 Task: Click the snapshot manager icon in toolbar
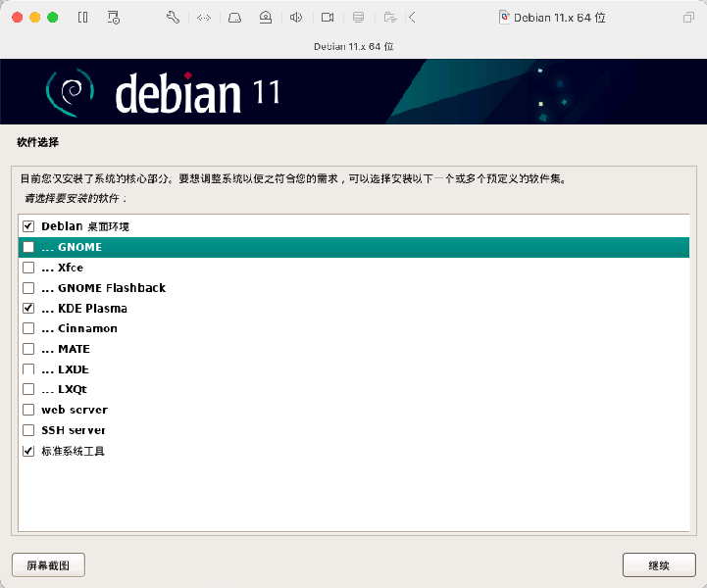(113, 18)
